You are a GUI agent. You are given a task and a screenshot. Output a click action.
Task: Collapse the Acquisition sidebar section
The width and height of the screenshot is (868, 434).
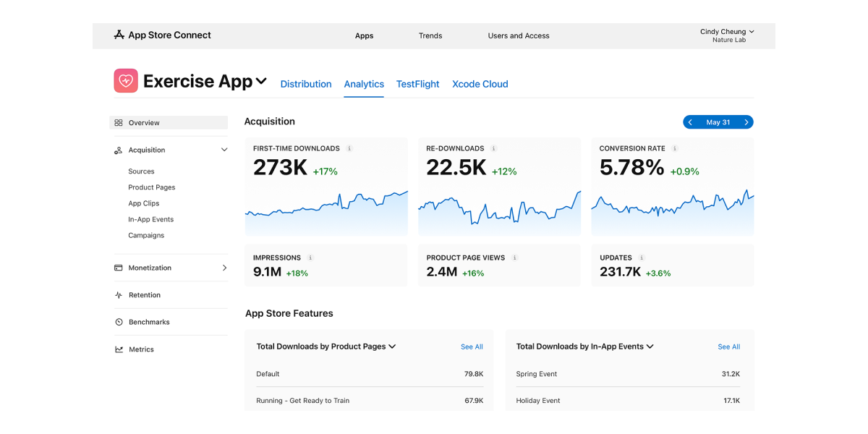[x=224, y=150]
